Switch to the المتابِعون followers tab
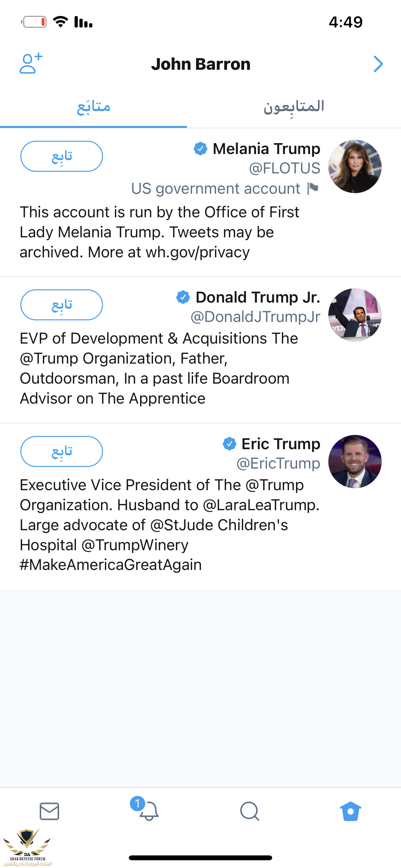 [294, 107]
